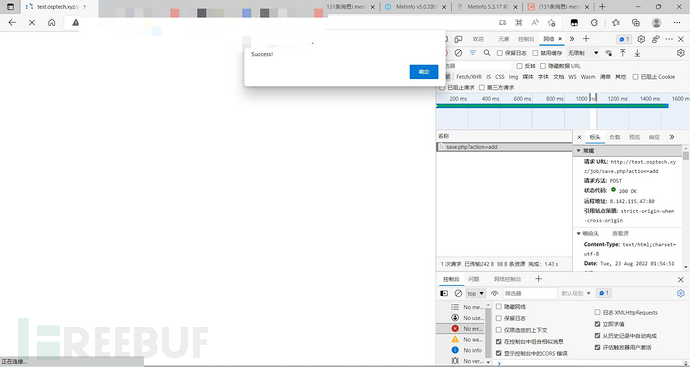Open the top context dropdown in console
Viewport: 690px width, 367px height.
[x=476, y=293]
